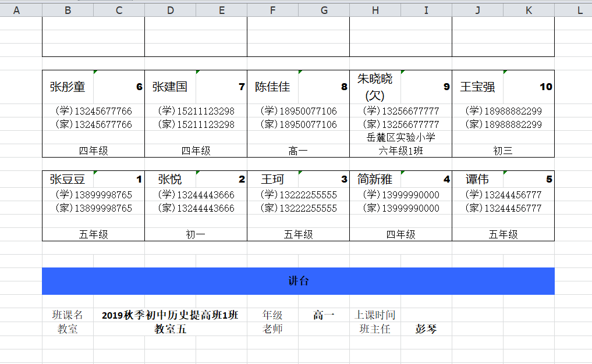Click the blue 讲台 merged cell

click(298, 281)
